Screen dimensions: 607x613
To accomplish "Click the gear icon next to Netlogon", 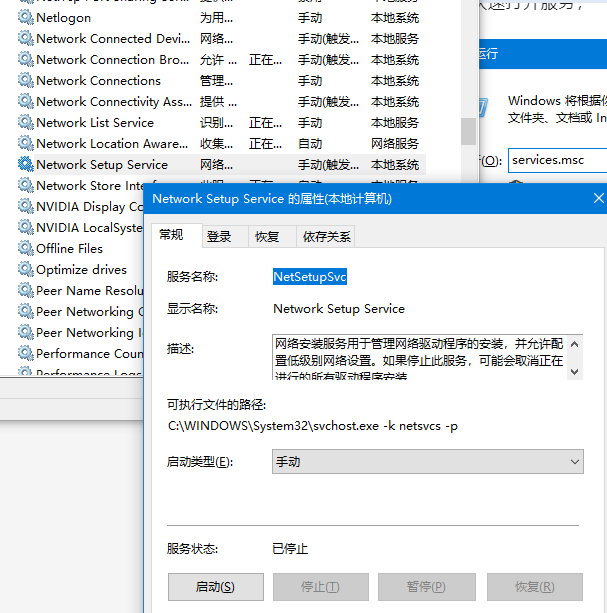I will click(x=26, y=18).
